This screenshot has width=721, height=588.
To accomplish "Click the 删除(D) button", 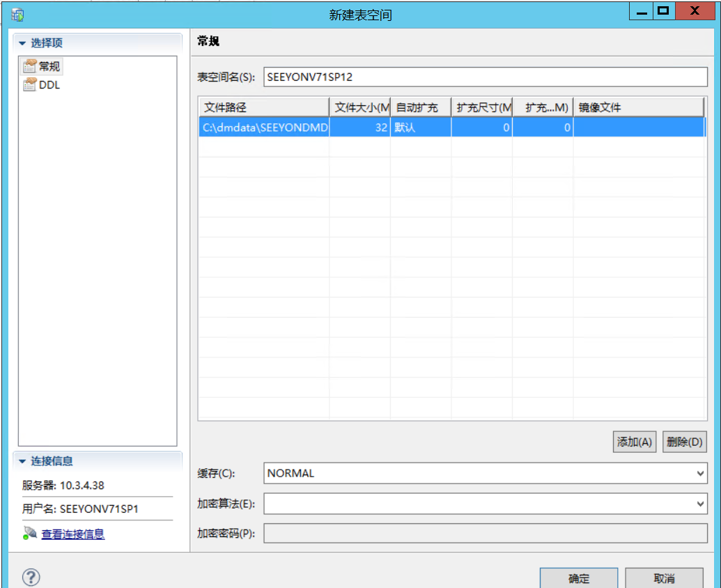I will (684, 442).
